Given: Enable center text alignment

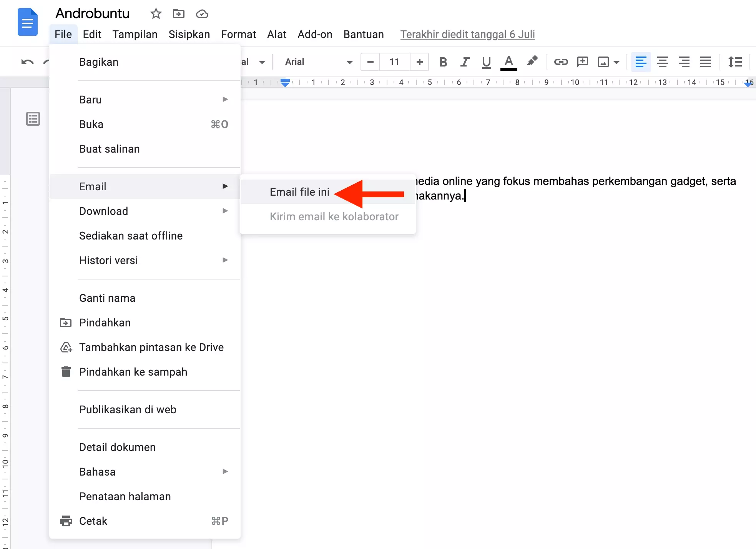Looking at the screenshot, I should (x=663, y=62).
